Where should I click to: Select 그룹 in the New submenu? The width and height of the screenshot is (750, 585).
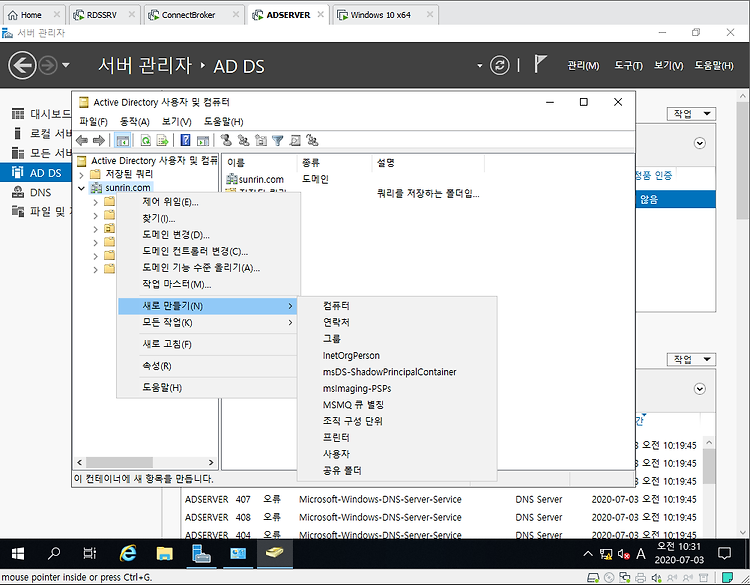tap(397, 339)
